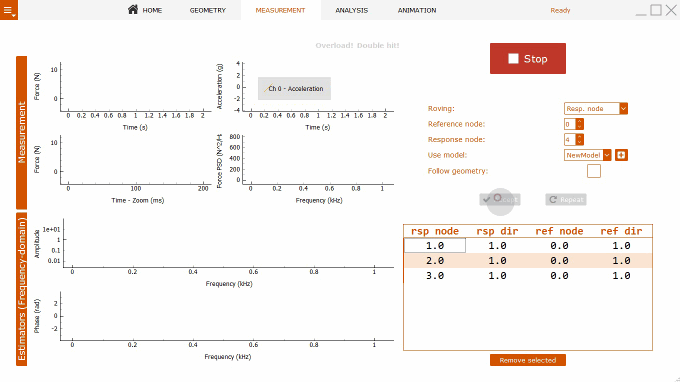Decrease the Response node value with down arrow
This screenshot has width=680, height=382.
579,142
